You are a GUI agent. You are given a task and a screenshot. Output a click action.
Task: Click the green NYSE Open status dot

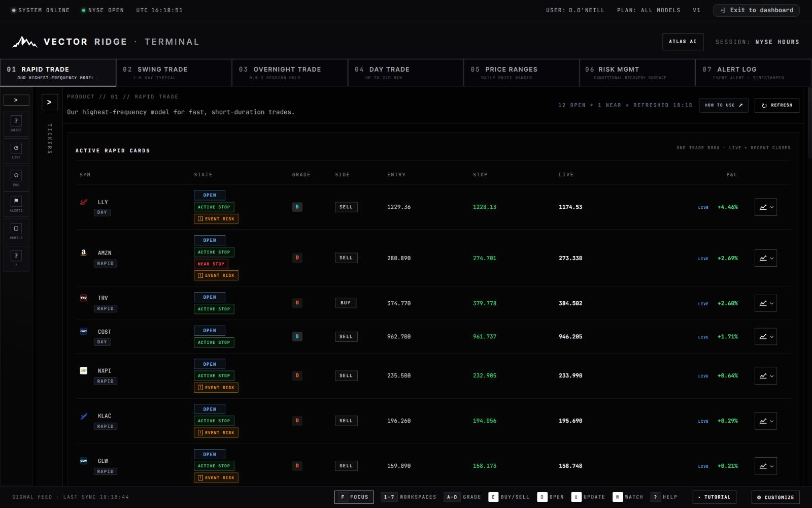click(83, 10)
